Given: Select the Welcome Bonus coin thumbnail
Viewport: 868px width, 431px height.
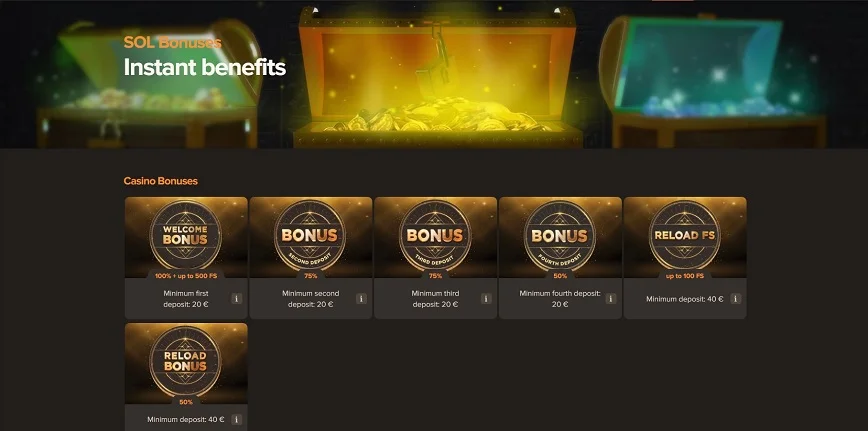Looking at the screenshot, I should [x=186, y=237].
